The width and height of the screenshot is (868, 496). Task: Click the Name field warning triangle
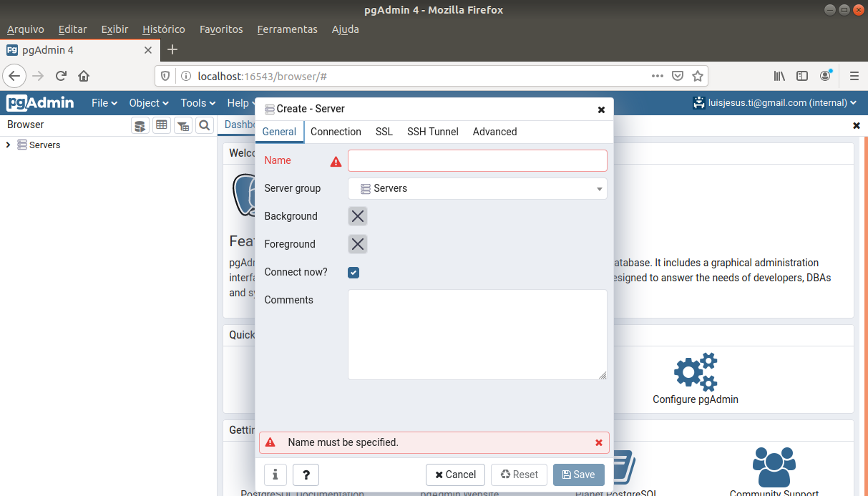click(x=336, y=162)
